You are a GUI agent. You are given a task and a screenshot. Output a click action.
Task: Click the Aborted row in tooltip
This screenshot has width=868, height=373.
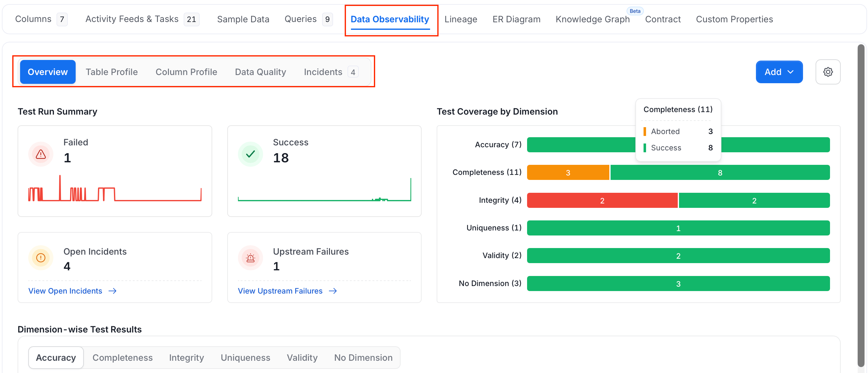(678, 132)
